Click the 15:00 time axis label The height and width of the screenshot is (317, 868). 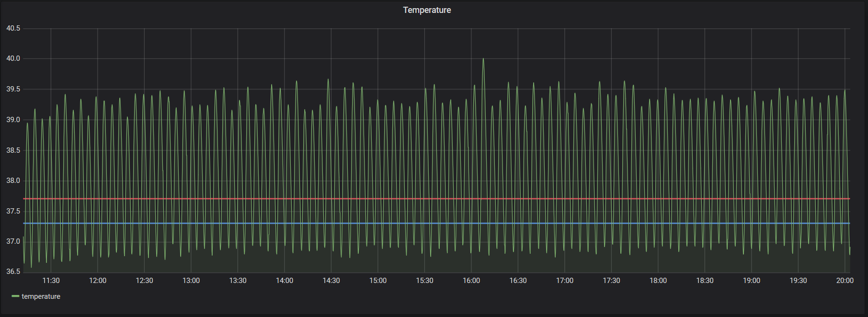[x=378, y=281]
